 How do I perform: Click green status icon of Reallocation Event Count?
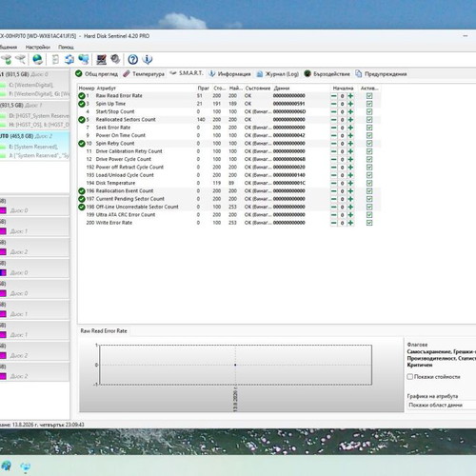[82, 191]
